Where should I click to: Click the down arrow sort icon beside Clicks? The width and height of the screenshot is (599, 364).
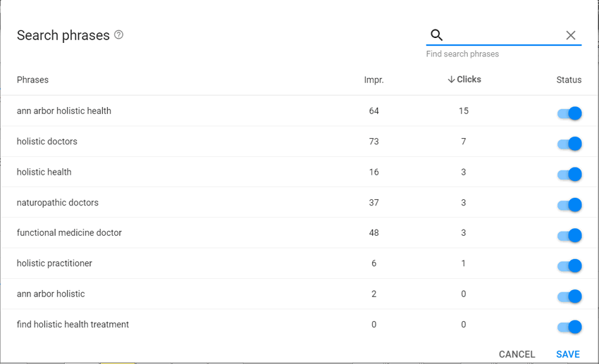point(451,80)
